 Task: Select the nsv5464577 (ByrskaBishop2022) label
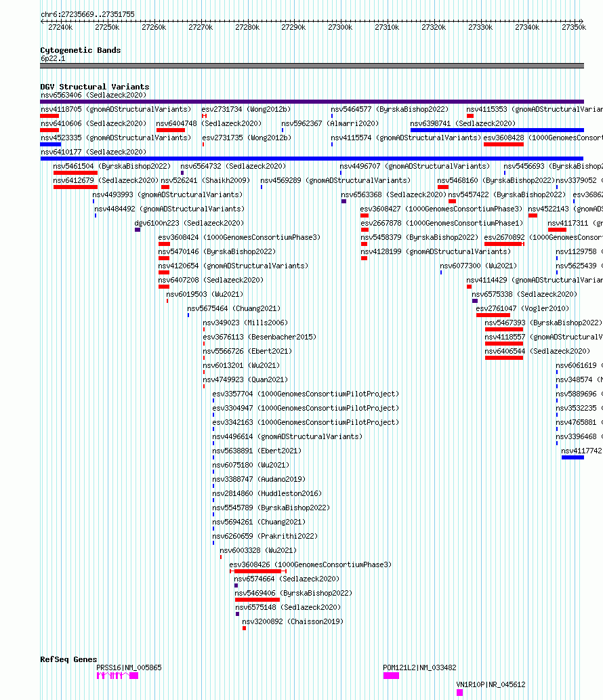(x=390, y=109)
